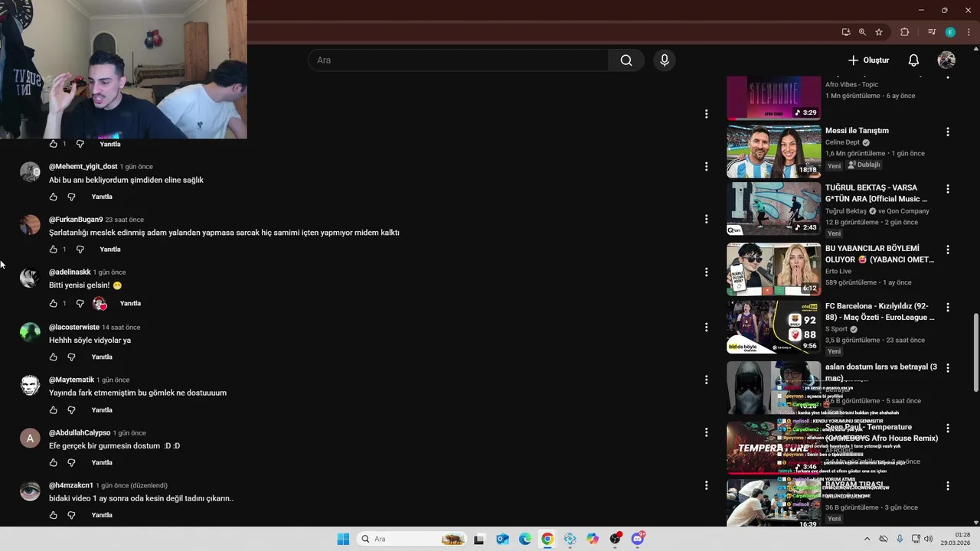
Task: Open more options for Messi ile Tanıştım video
Action: [x=948, y=132]
